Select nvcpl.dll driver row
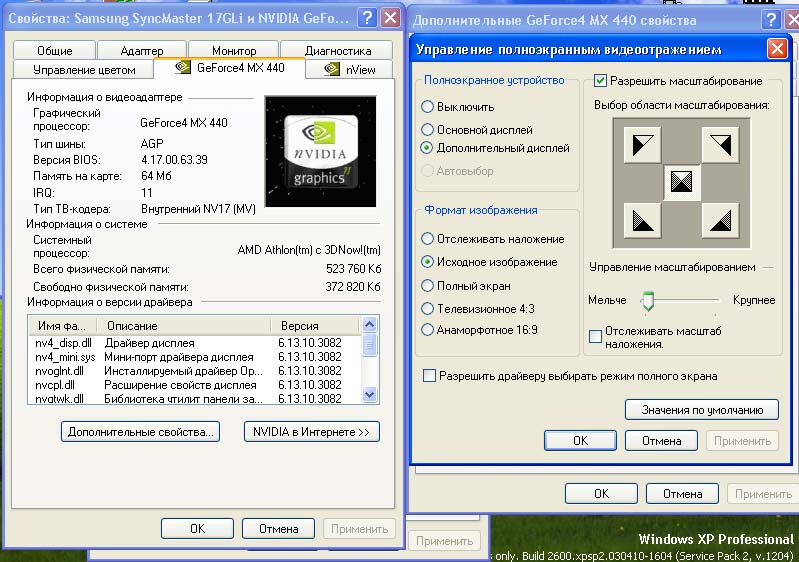 pyautogui.click(x=195, y=385)
